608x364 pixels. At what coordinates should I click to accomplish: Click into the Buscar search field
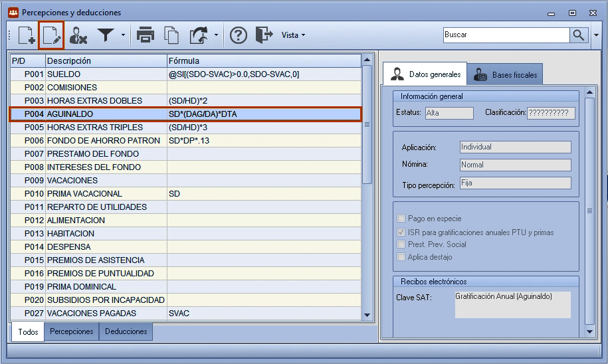[x=506, y=35]
